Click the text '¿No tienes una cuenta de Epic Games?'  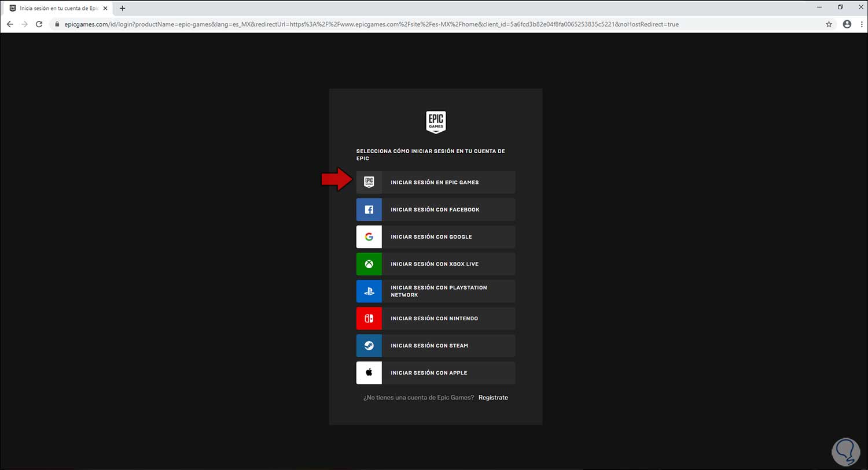click(x=418, y=397)
